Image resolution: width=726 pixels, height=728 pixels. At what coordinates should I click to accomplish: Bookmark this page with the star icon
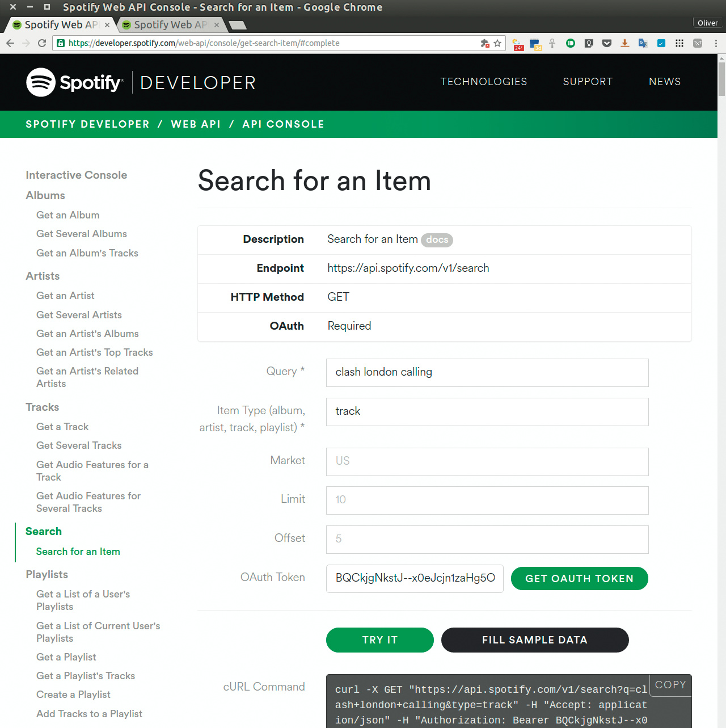[497, 43]
